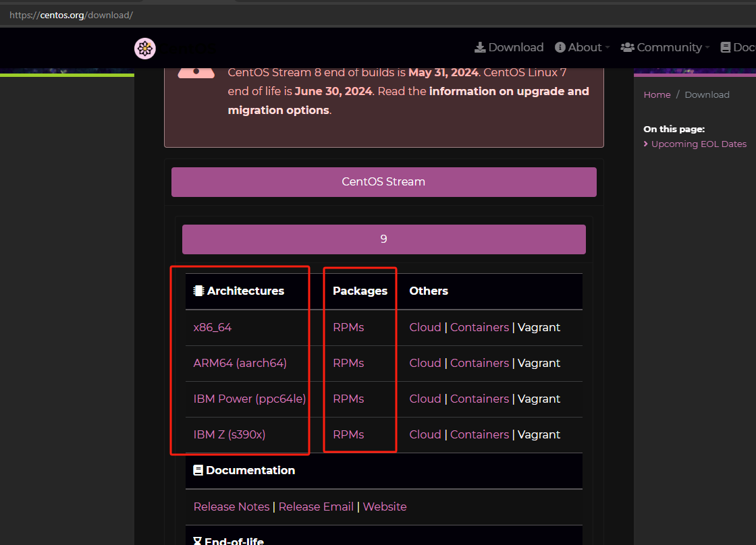Download the IBM Power (ppc64le) image

(249, 399)
